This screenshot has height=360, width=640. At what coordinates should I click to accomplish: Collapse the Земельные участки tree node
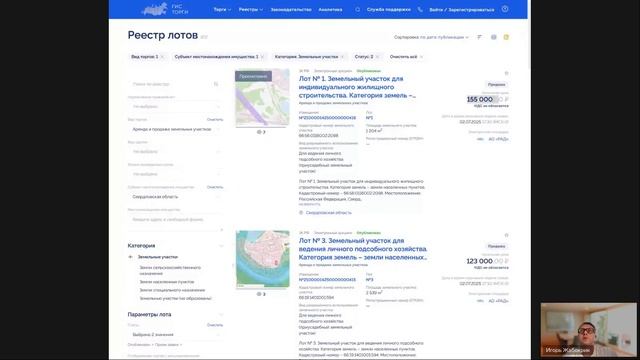130,257
